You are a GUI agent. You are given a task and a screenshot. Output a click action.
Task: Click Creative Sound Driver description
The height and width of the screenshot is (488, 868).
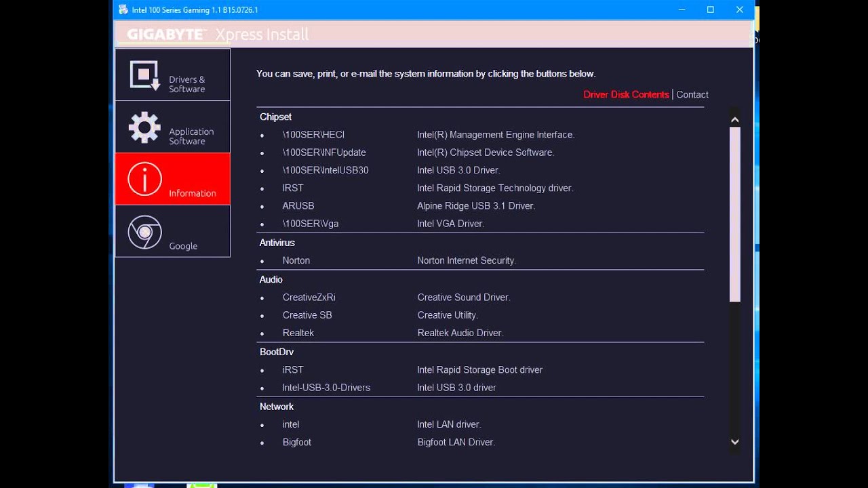coord(464,298)
